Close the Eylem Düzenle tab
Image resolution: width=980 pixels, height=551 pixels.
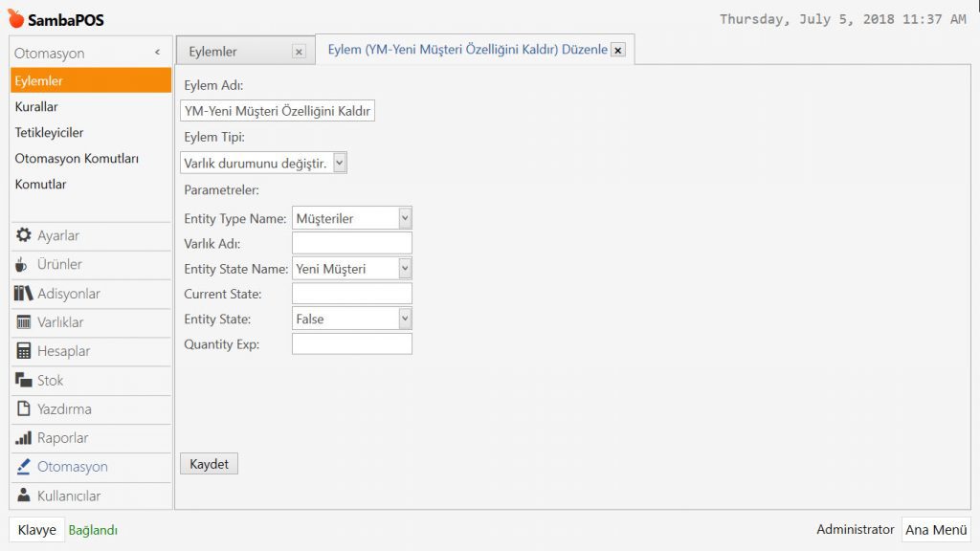618,51
